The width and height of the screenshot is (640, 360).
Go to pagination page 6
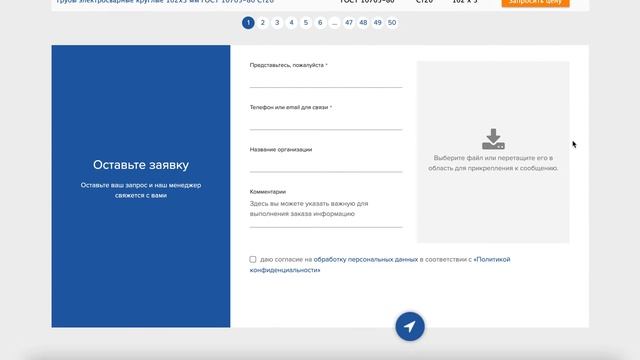[x=320, y=23]
